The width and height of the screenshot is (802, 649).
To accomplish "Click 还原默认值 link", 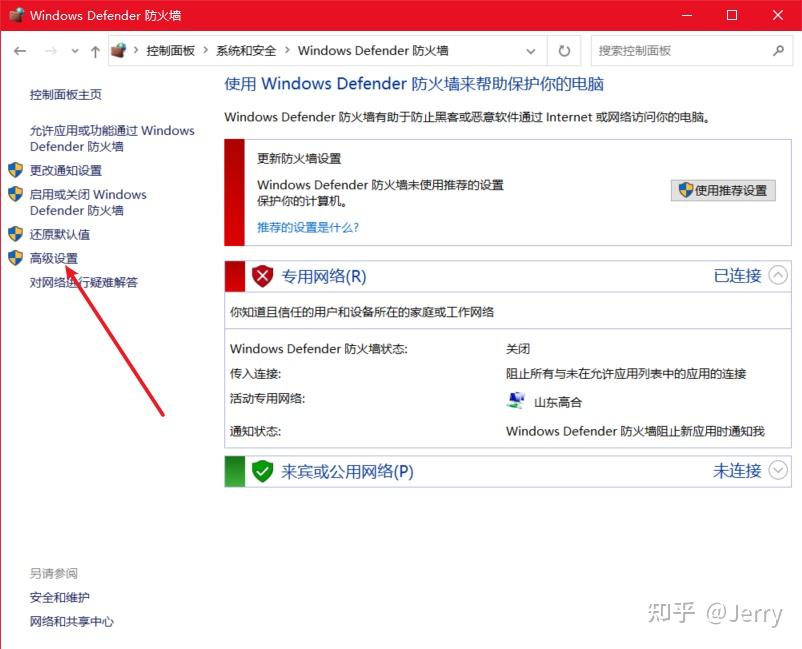I will point(59,234).
